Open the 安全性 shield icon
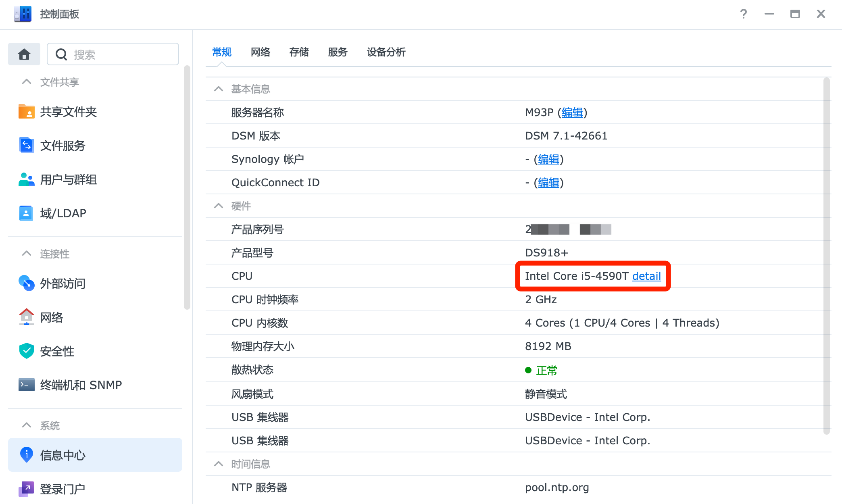This screenshot has width=842, height=504. coord(27,351)
